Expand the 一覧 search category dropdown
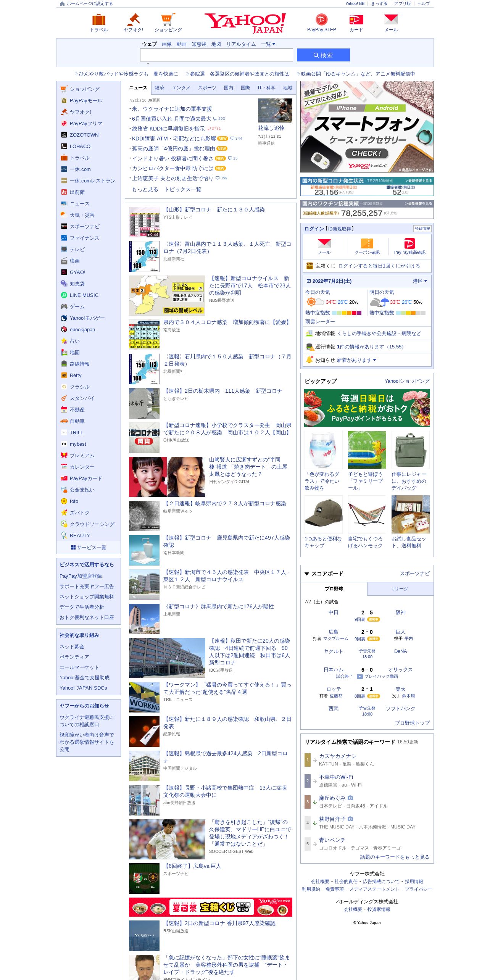 (268, 44)
